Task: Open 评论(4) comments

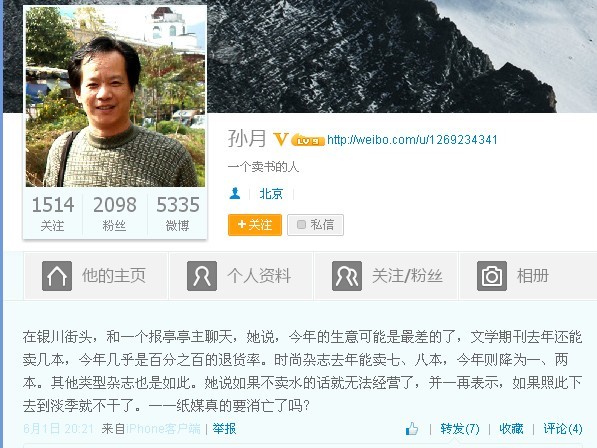Action: pyautogui.click(x=563, y=429)
